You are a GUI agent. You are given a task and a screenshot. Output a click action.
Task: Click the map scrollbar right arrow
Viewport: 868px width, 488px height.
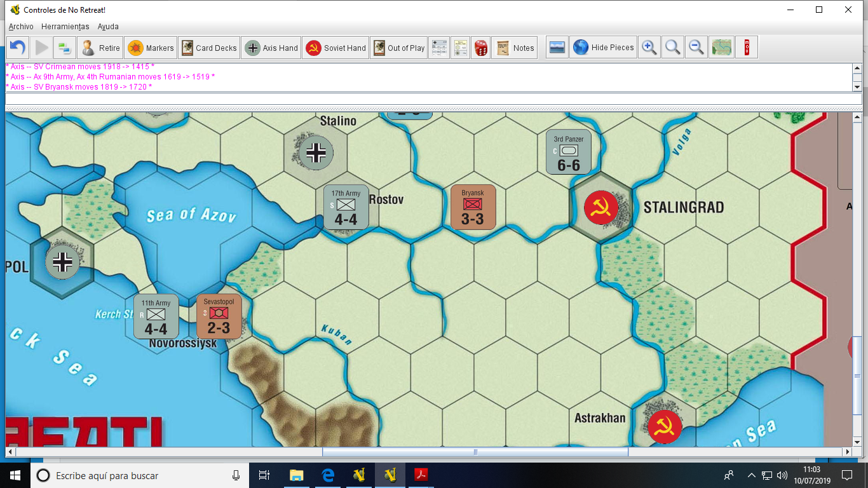pyautogui.click(x=846, y=452)
